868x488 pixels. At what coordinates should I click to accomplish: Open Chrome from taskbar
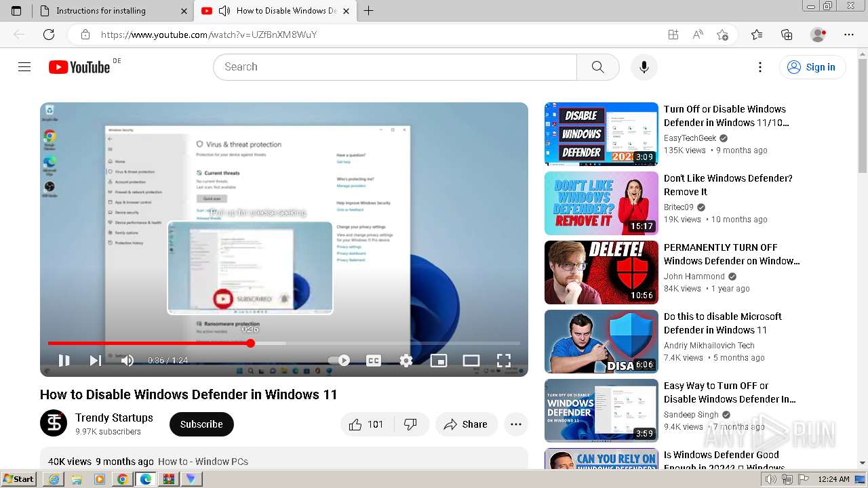point(123,479)
